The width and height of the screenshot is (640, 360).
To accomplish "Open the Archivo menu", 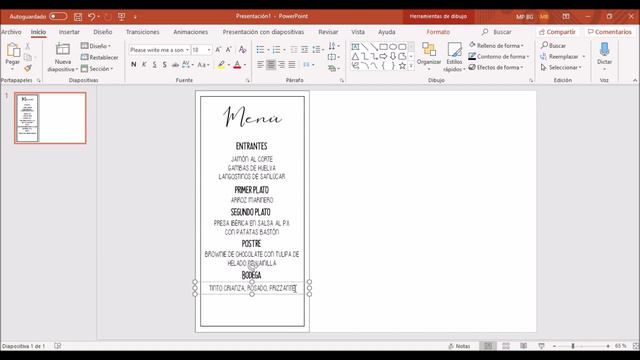I will pyautogui.click(x=11, y=32).
